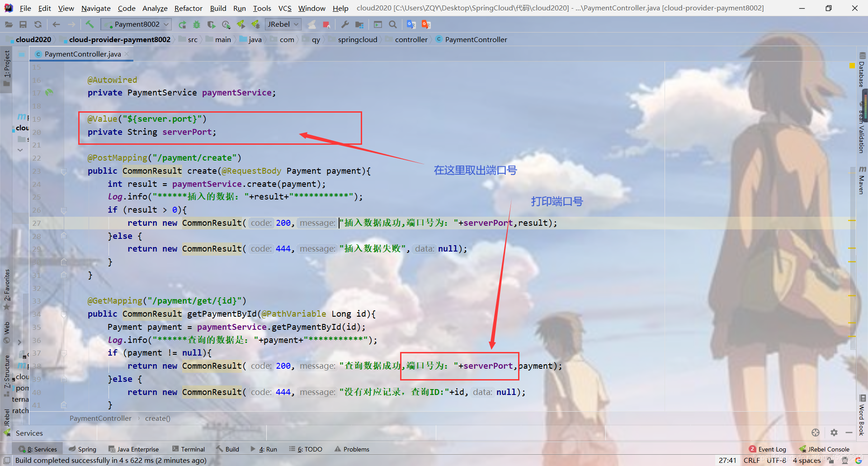
Task: Click the synchronize/refresh toolbar icon
Action: [x=38, y=24]
